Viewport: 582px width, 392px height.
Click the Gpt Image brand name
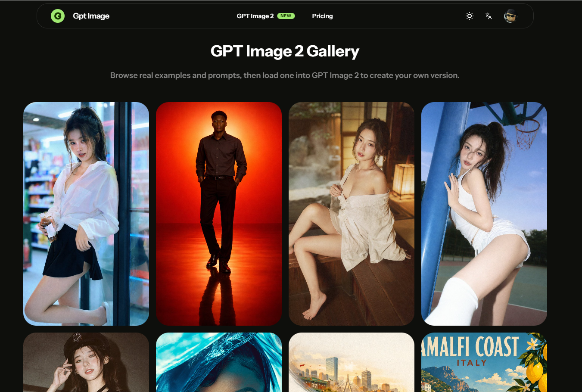click(91, 16)
